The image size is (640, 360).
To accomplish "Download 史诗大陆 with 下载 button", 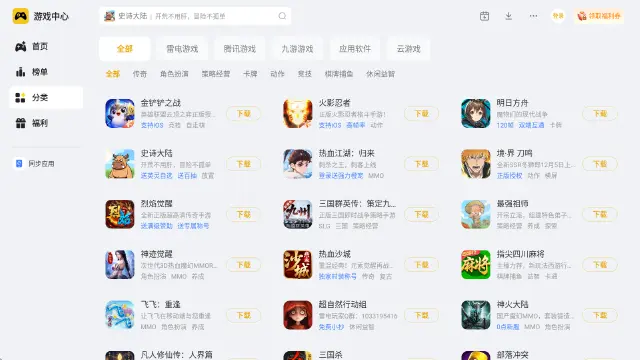I will click(x=244, y=164).
